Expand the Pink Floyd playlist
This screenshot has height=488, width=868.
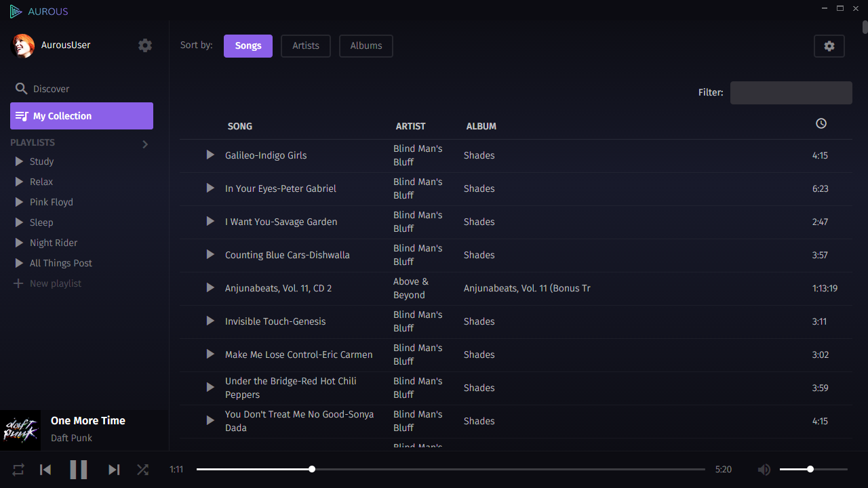(19, 202)
